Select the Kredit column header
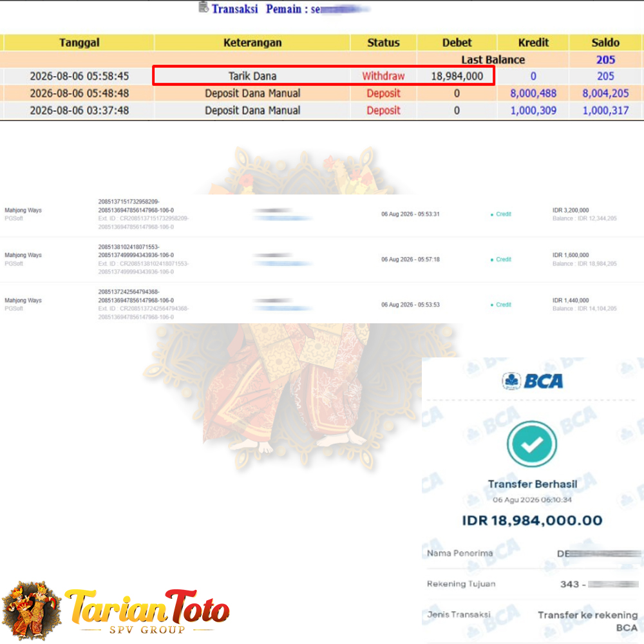 point(533,43)
